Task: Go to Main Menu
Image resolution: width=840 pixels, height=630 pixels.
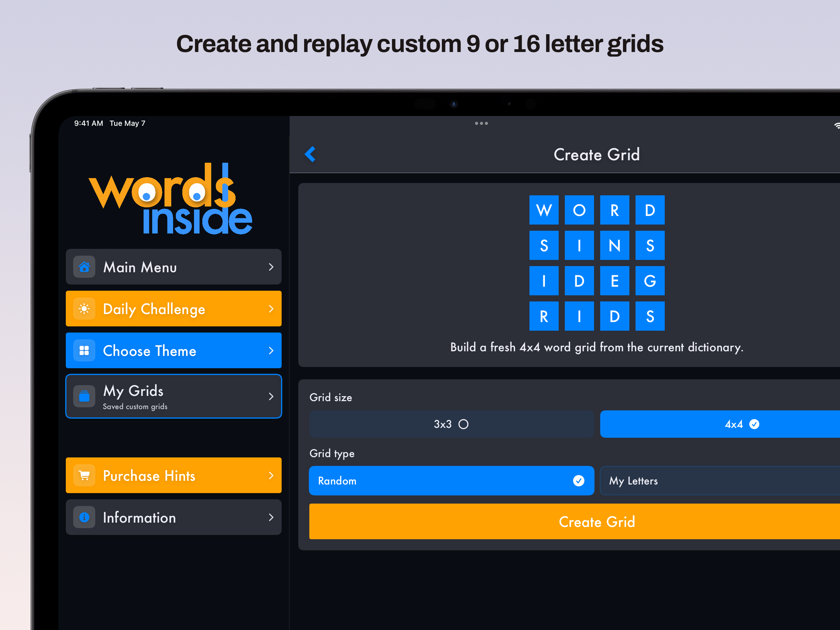Action: [173, 267]
